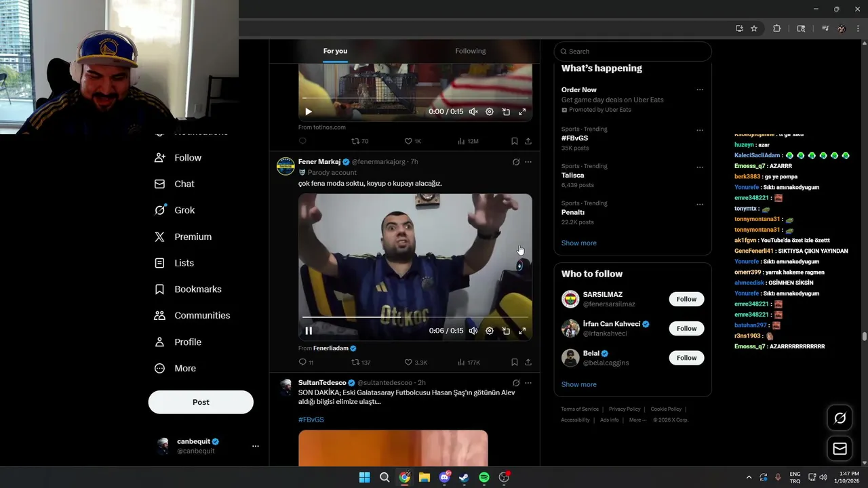The image size is (868, 488).
Task: Open Chat in the sidebar
Action: (174, 184)
